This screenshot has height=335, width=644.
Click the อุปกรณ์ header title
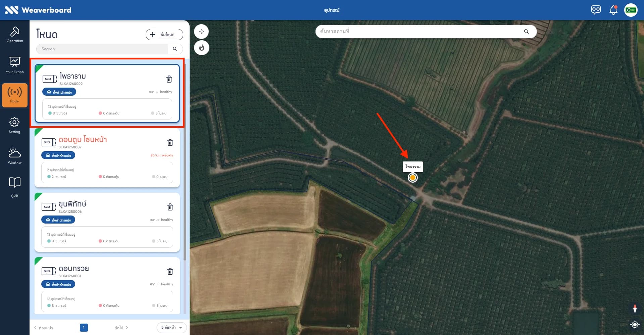pos(332,10)
